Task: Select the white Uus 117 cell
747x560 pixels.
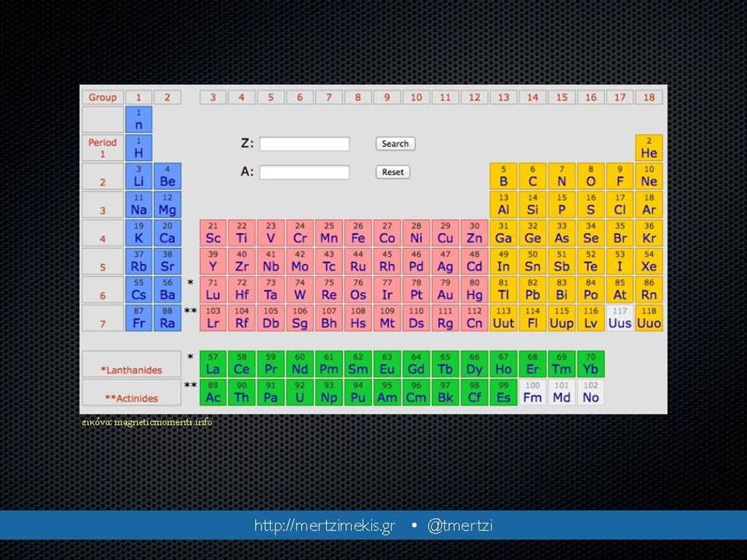Action: (x=620, y=317)
